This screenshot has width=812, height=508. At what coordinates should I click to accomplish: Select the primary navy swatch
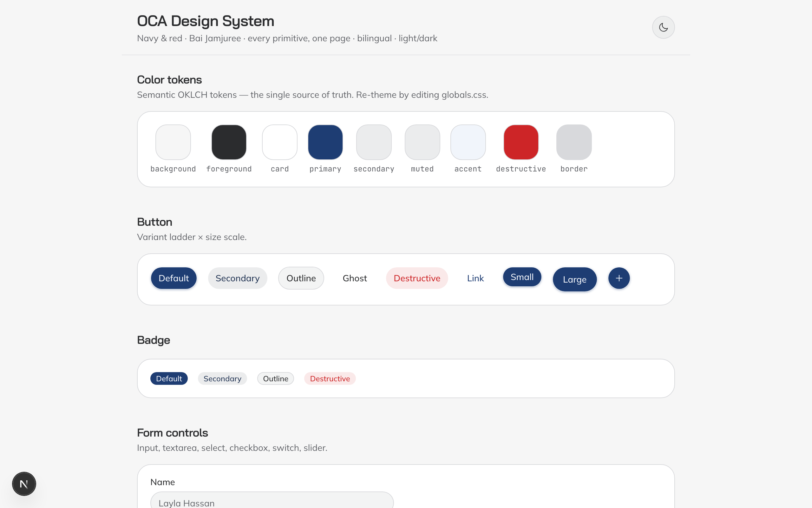(x=325, y=142)
